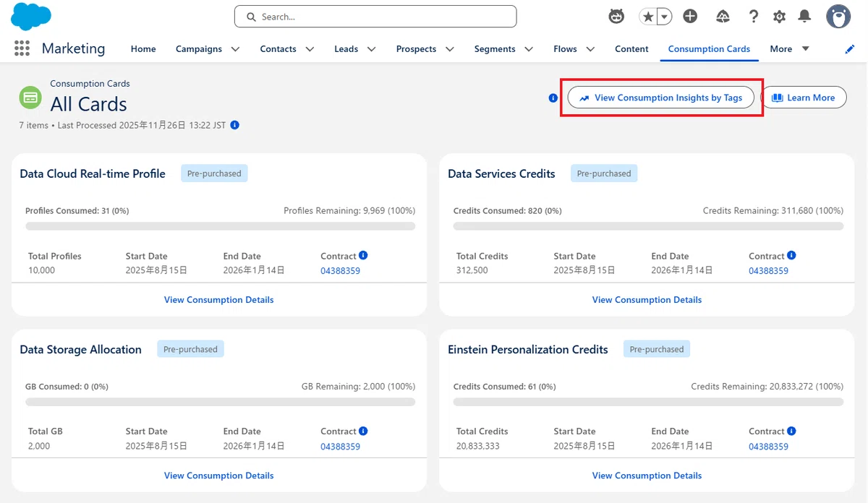The height and width of the screenshot is (503, 868).
Task: Click info icon beside View Consumption Insights
Action: (x=553, y=98)
